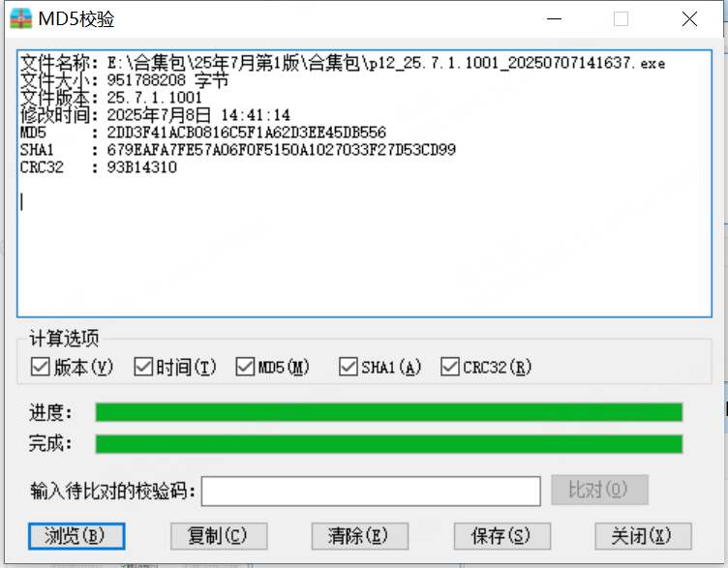
Task: Click the 保存(S) save button
Action: pos(502,536)
